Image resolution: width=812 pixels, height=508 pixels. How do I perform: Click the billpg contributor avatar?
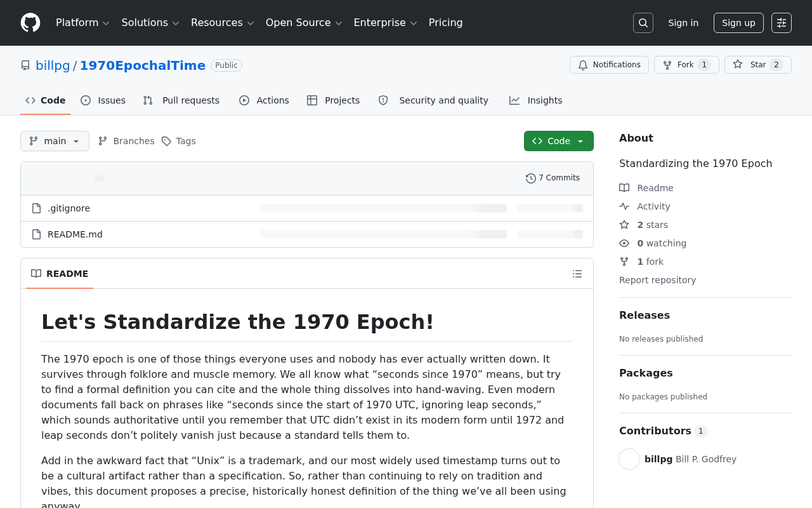click(x=629, y=459)
